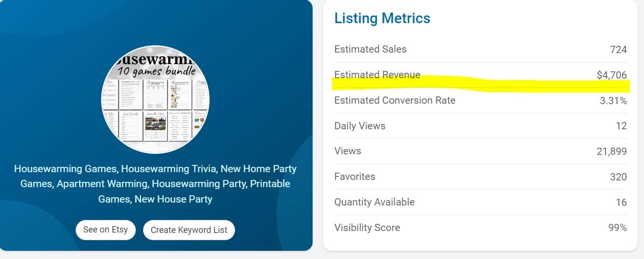Click the 21,899 views value
This screenshot has width=644, height=259.
(x=612, y=151)
